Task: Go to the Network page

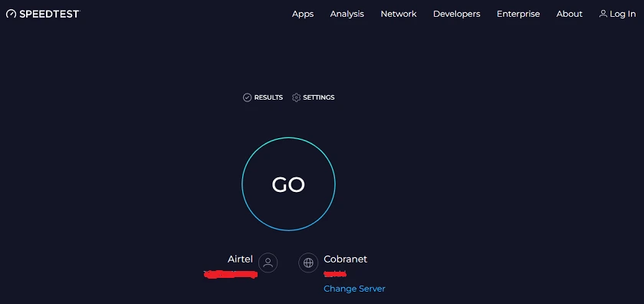Action: pos(399,14)
